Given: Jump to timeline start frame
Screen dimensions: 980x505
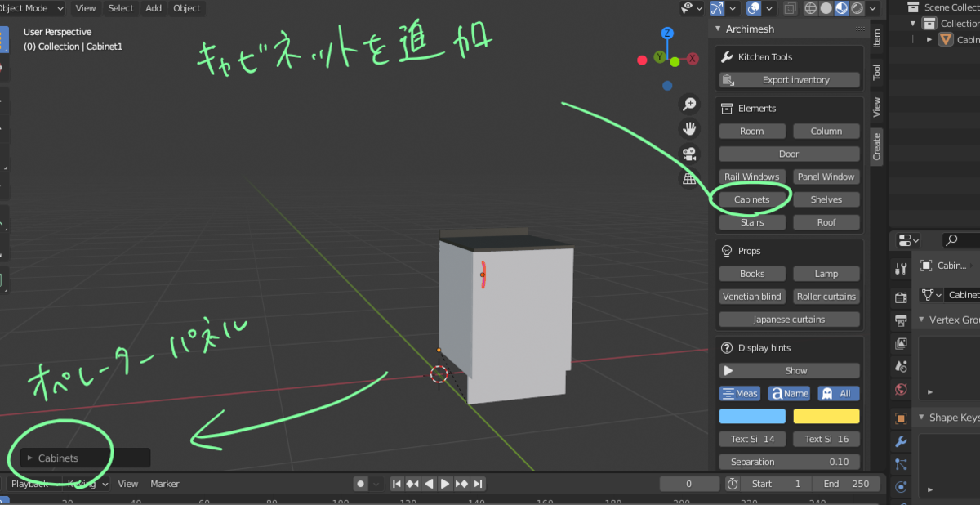Looking at the screenshot, I should click(397, 484).
